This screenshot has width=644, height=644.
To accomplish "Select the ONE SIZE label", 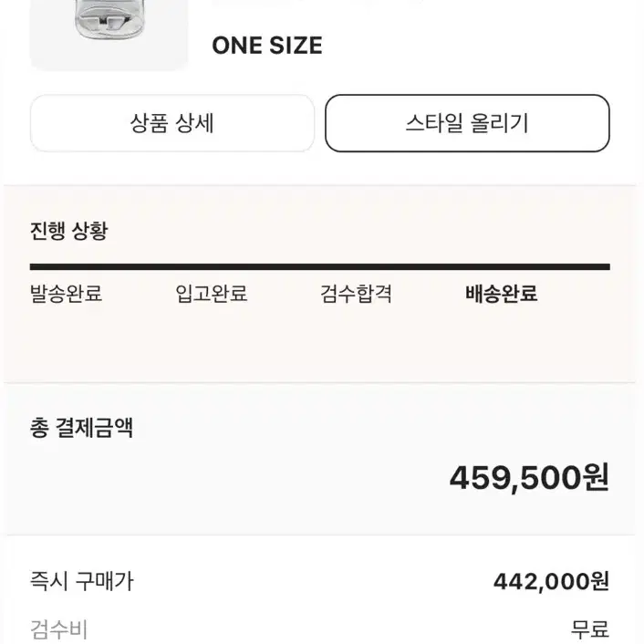I will tap(267, 46).
